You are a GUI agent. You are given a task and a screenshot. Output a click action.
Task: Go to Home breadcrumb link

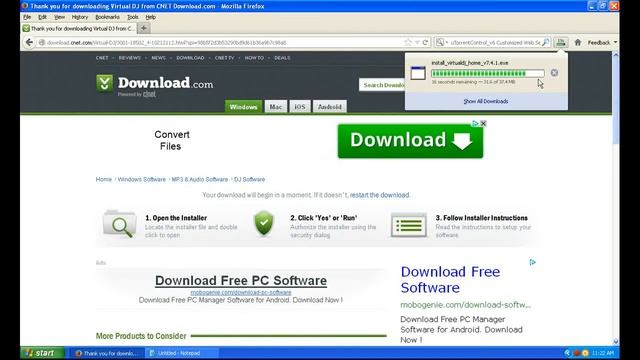point(104,179)
